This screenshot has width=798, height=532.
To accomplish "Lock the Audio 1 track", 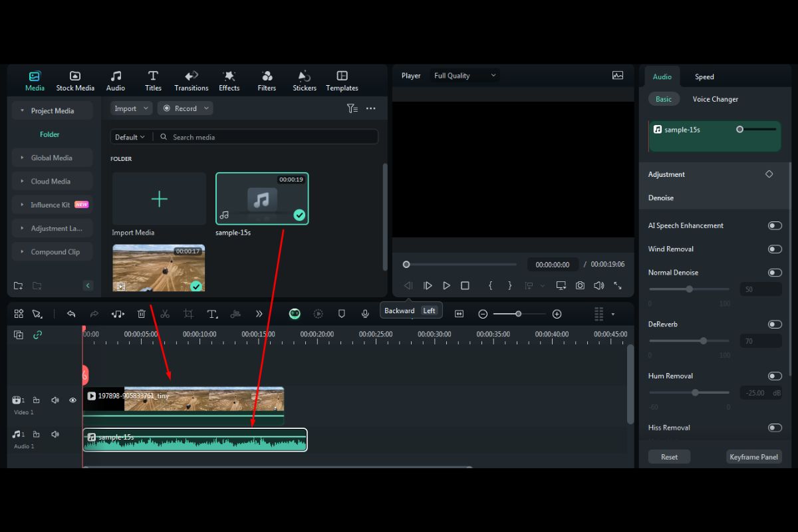I will [x=37, y=434].
